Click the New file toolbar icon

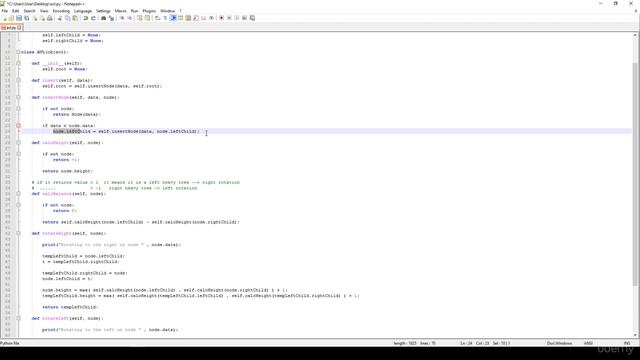point(5,18)
